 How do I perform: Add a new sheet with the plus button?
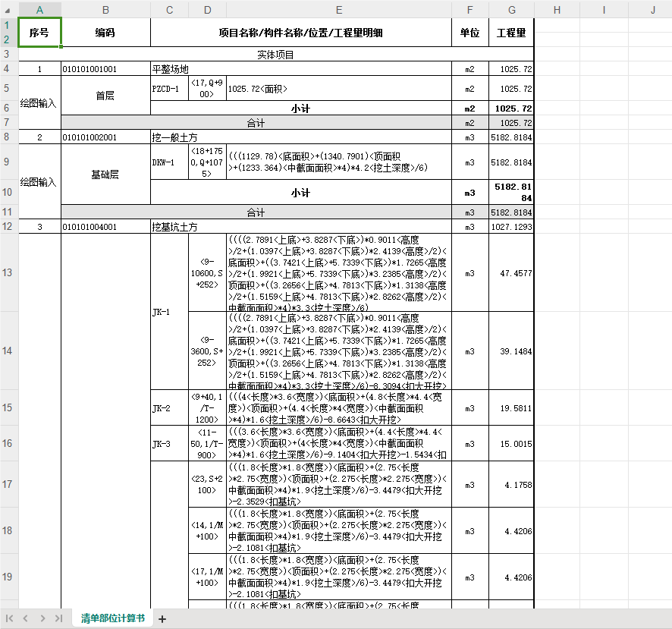tap(162, 618)
